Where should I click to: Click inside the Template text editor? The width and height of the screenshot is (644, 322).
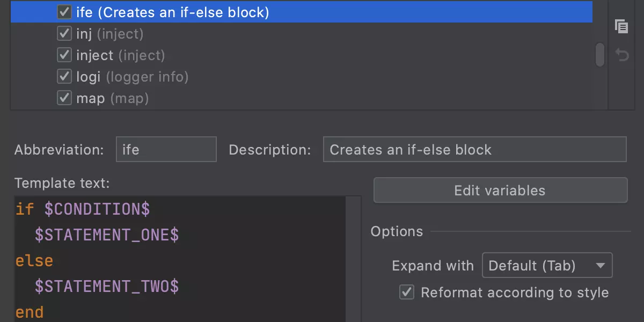pos(180,259)
